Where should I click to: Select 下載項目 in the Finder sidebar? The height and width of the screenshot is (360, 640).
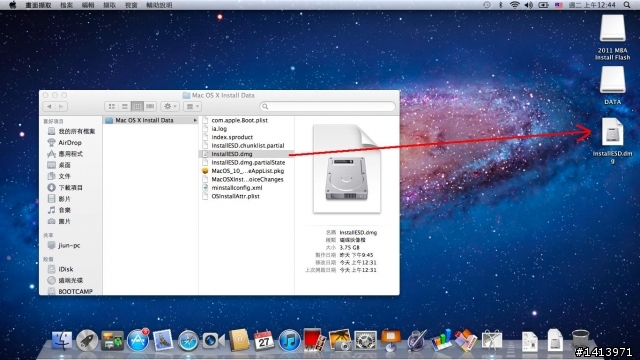click(x=71, y=187)
